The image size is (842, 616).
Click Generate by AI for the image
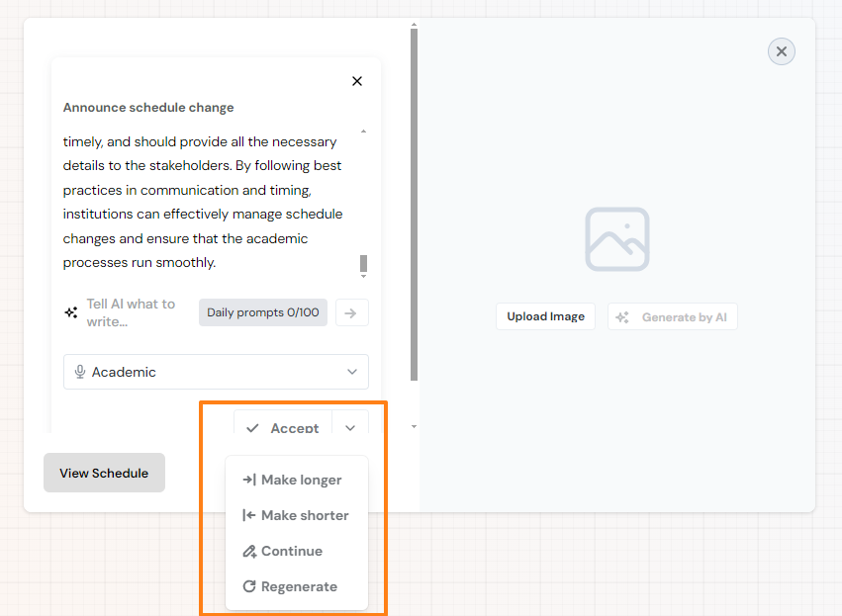click(672, 317)
